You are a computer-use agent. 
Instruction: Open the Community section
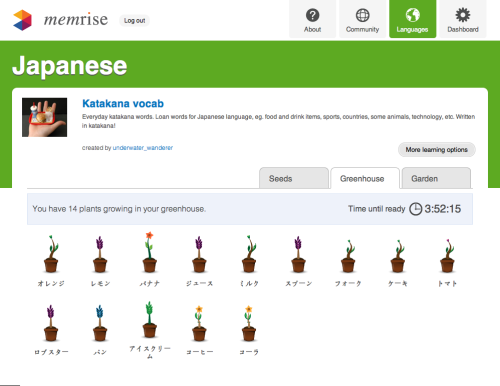tap(362, 19)
